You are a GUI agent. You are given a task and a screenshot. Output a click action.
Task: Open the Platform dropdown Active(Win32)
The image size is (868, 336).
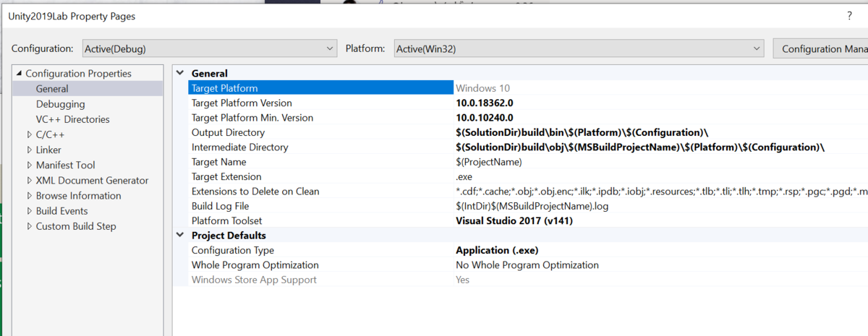[x=579, y=48]
